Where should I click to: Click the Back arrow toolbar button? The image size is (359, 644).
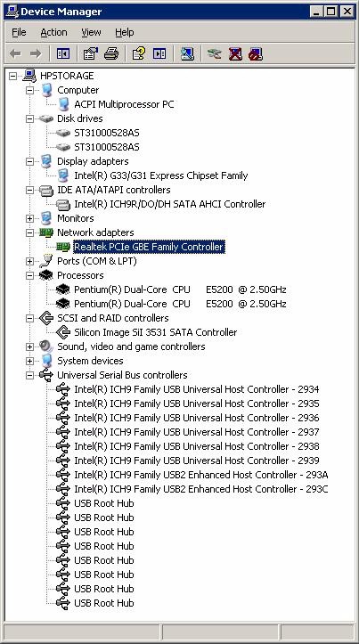pos(15,53)
